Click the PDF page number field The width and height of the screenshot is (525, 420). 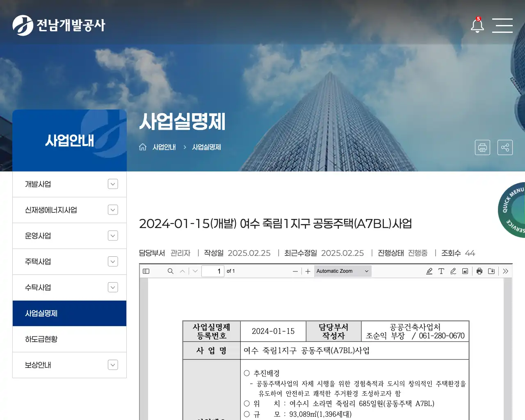pos(213,271)
